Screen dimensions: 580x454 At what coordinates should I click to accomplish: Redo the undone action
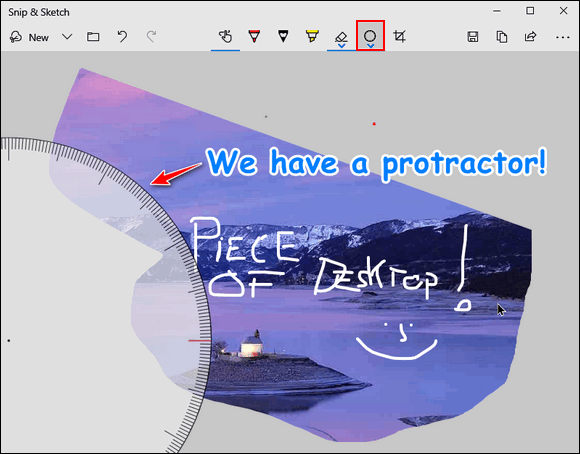tap(151, 37)
